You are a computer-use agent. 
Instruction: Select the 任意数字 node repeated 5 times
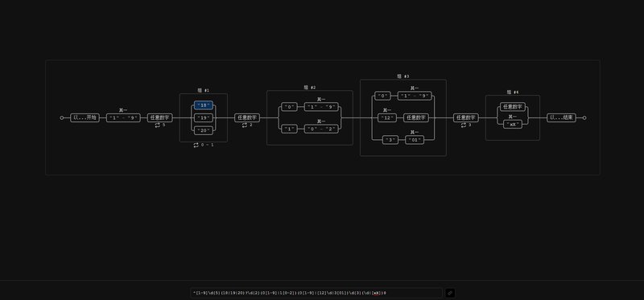pos(160,117)
